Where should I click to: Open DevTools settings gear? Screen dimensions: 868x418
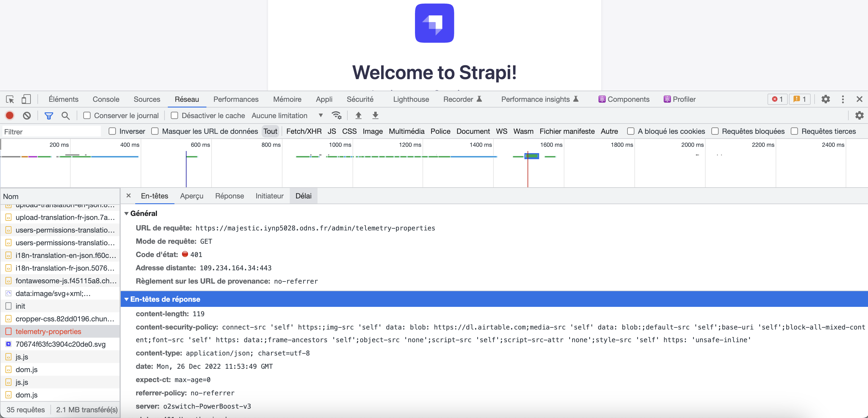pyautogui.click(x=825, y=99)
